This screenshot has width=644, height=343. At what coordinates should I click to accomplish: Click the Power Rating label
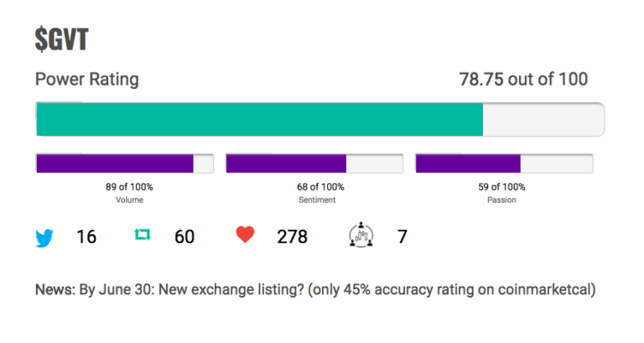coord(87,80)
